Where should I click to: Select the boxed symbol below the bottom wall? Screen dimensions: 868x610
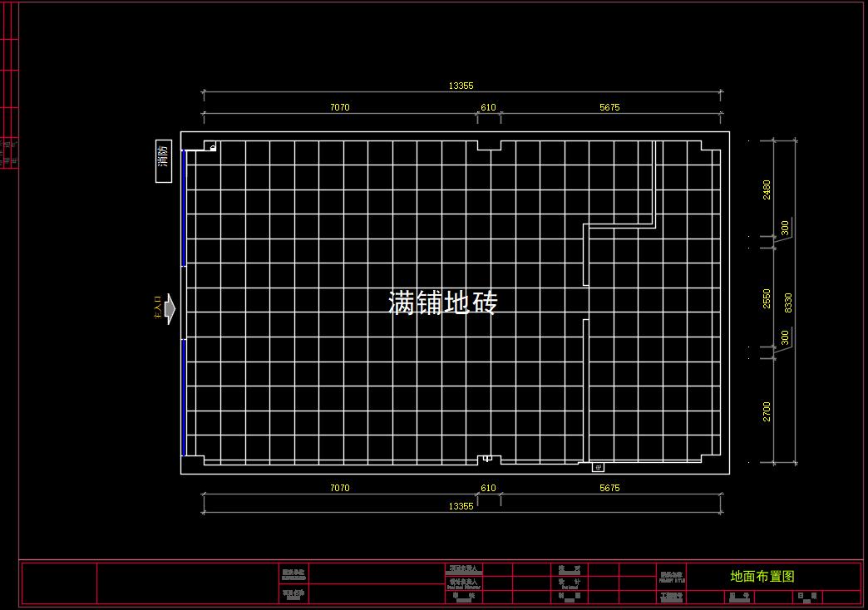598,468
